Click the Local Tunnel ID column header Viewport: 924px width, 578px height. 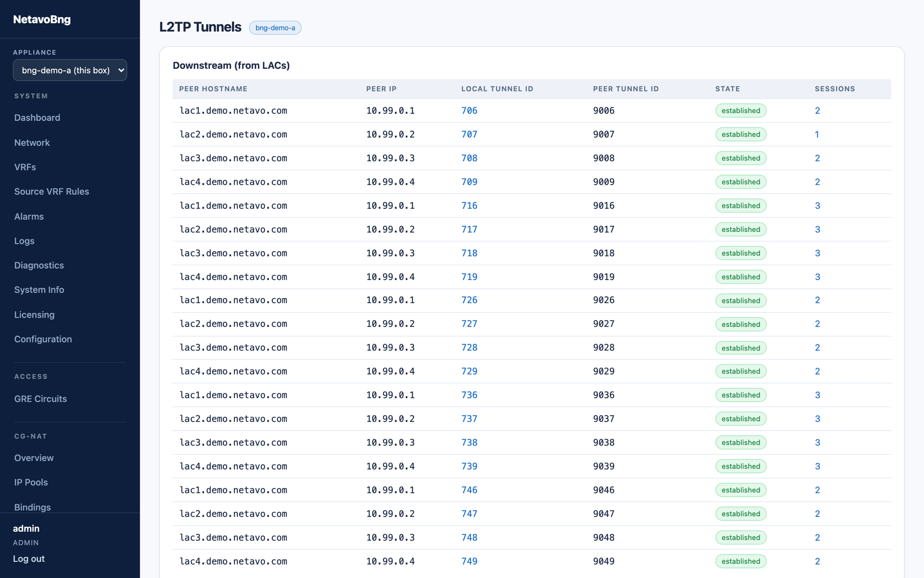(497, 89)
